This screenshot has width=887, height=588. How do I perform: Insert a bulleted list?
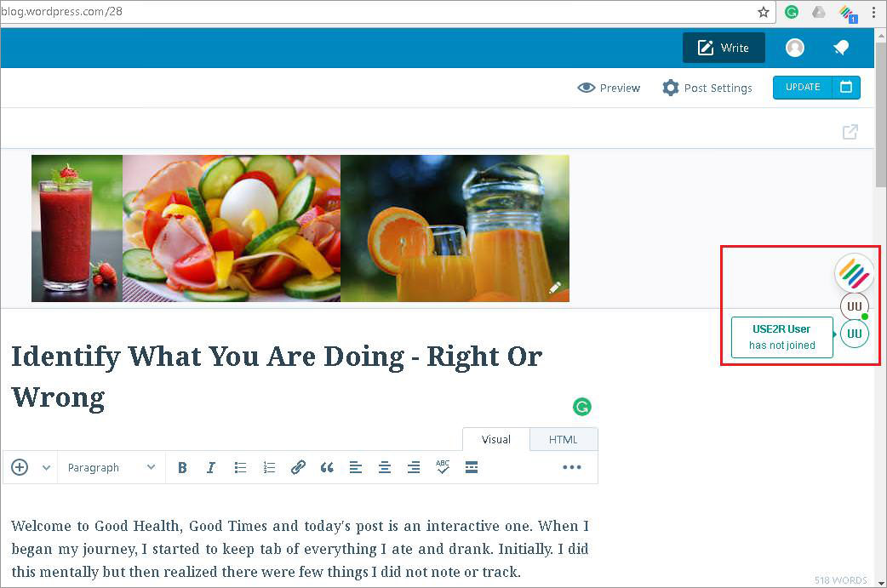pyautogui.click(x=240, y=467)
